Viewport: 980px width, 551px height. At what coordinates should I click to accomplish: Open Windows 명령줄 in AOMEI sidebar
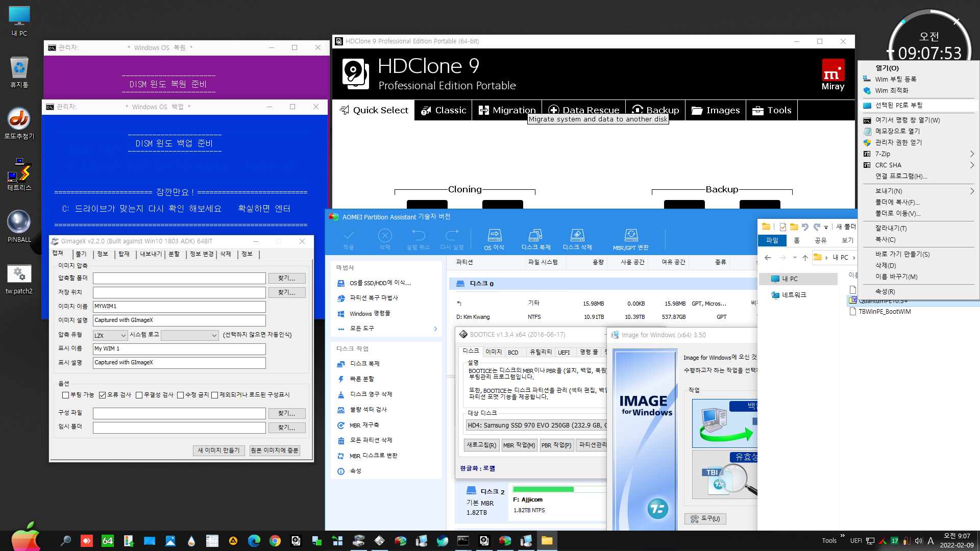pyautogui.click(x=370, y=313)
